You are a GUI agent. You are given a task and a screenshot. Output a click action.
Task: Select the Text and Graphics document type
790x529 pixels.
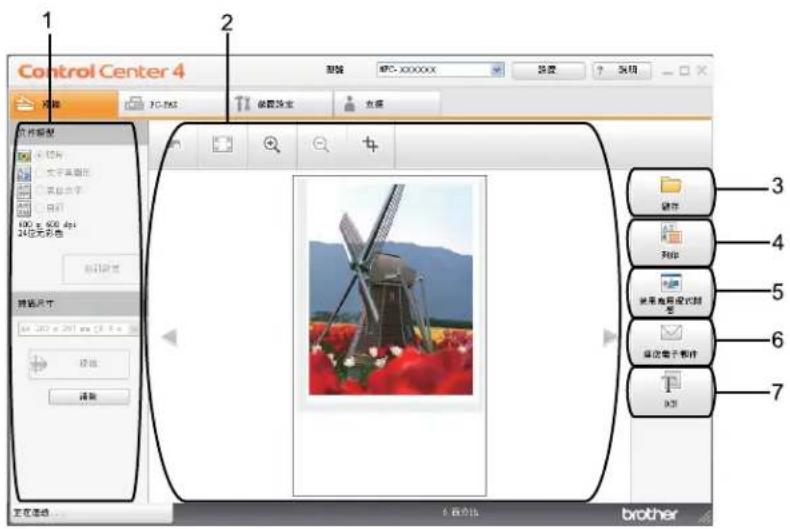pos(40,173)
